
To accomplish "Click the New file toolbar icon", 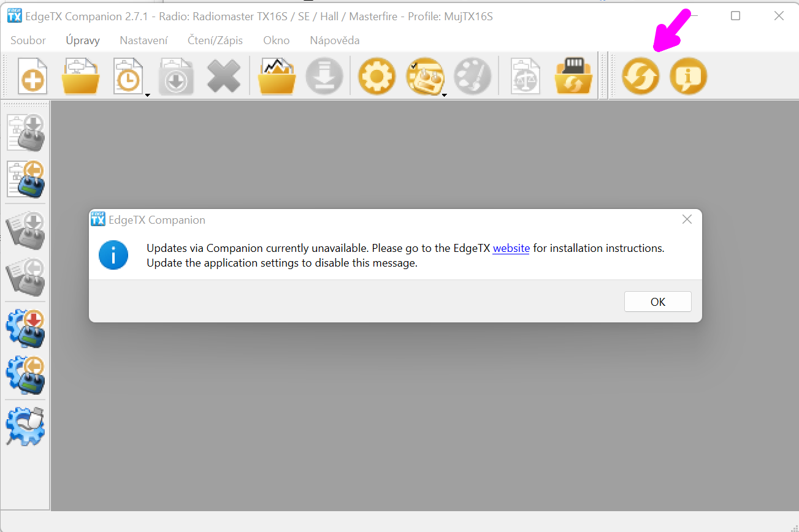I will [x=32, y=77].
